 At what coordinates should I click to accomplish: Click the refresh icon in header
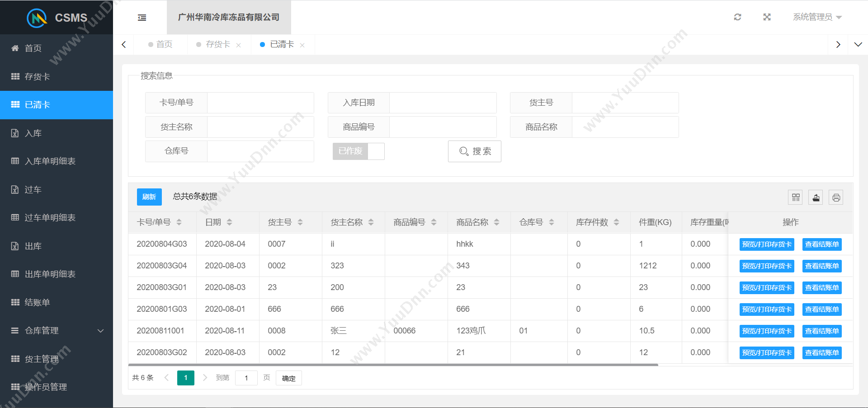coord(737,17)
